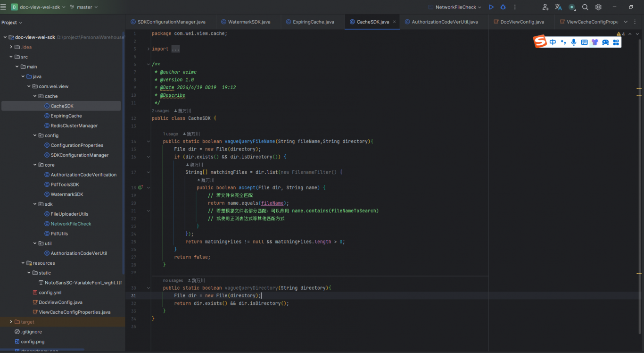Open Sogou soft keyboard icon
The image size is (644, 353).
click(584, 42)
